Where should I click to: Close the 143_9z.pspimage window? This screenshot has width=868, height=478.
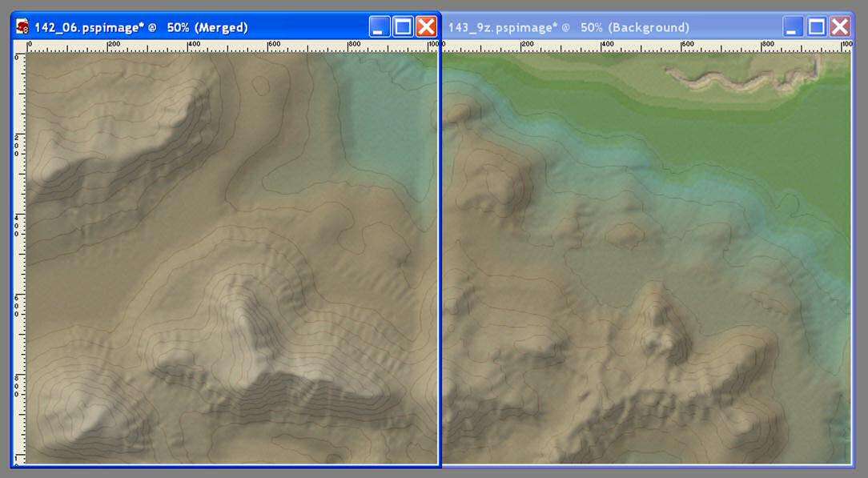[840, 26]
